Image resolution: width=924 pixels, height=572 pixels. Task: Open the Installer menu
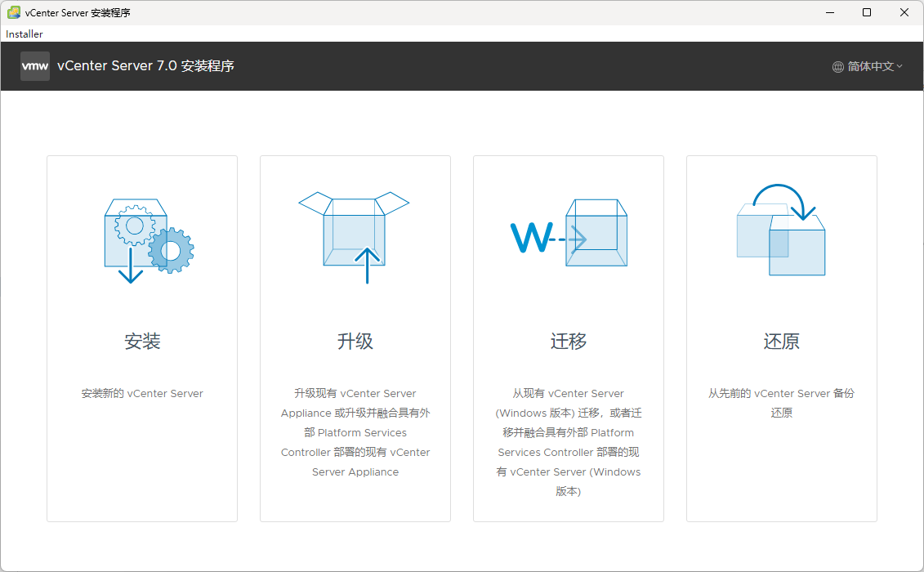(x=25, y=34)
